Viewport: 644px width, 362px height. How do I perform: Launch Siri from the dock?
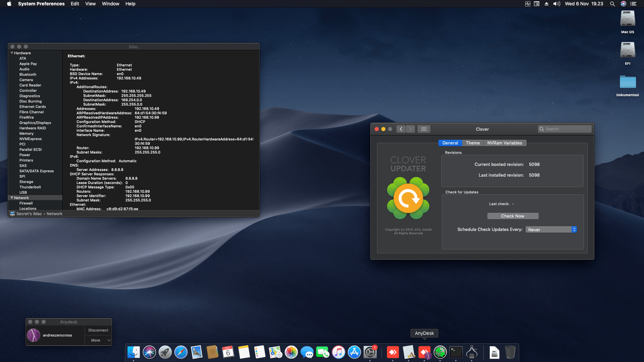click(x=149, y=352)
